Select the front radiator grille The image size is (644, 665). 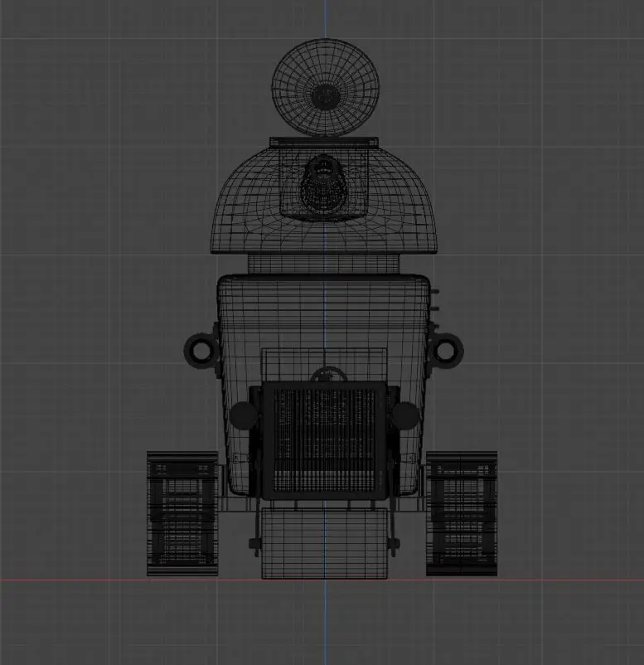tap(324, 439)
